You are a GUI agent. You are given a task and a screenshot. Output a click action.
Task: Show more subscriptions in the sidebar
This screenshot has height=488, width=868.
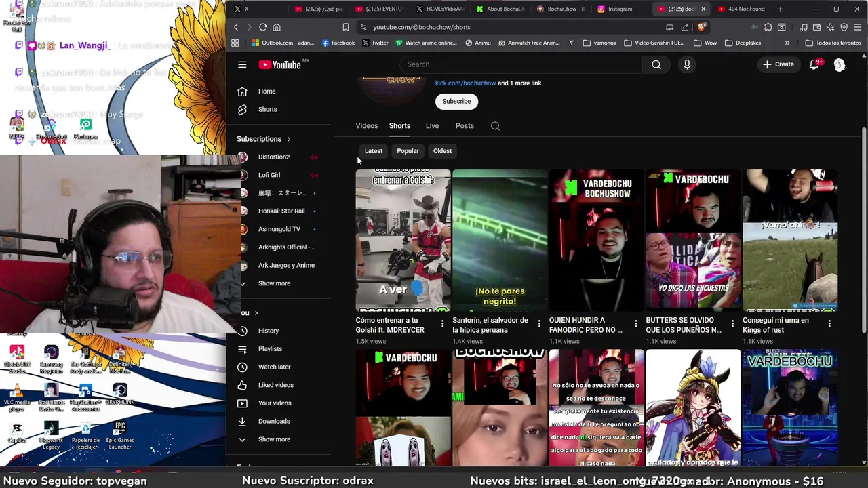pyautogui.click(x=274, y=283)
